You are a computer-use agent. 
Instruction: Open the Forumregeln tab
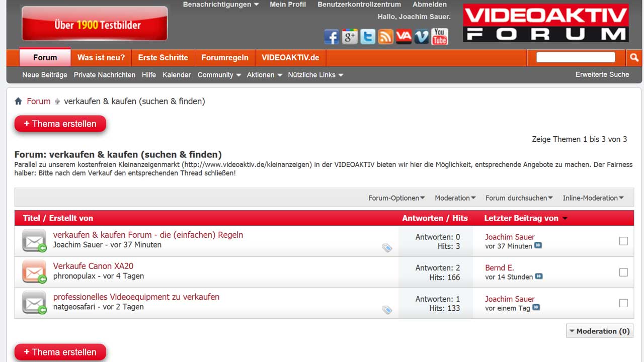(x=225, y=58)
